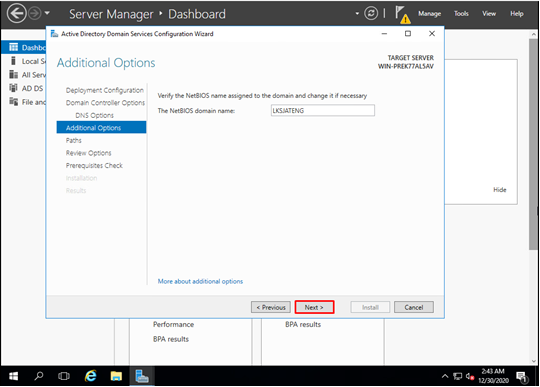Open the Manage menu
Viewport: 540px width, 387px height.
429,13
